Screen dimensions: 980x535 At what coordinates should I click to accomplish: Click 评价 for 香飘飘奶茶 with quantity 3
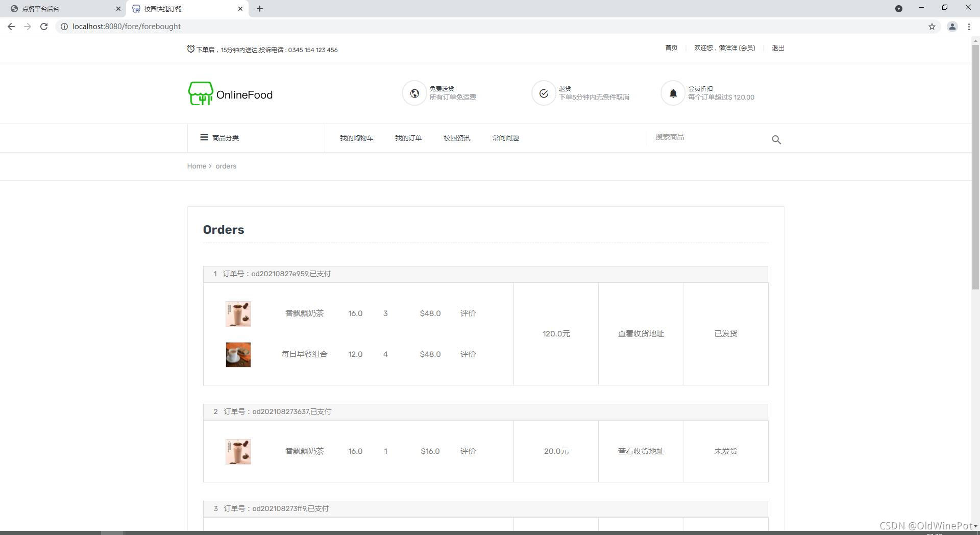click(x=468, y=313)
